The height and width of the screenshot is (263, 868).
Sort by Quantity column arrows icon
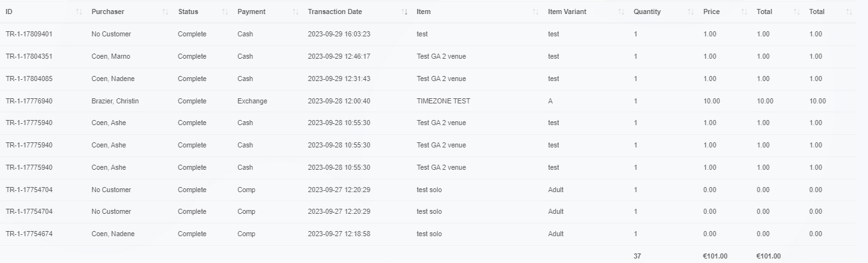pyautogui.click(x=691, y=12)
